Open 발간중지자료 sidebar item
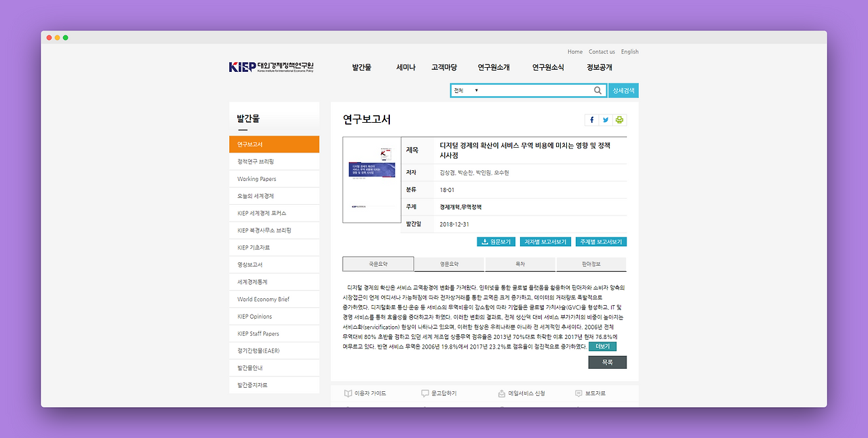Image resolution: width=868 pixels, height=438 pixels. [274, 385]
